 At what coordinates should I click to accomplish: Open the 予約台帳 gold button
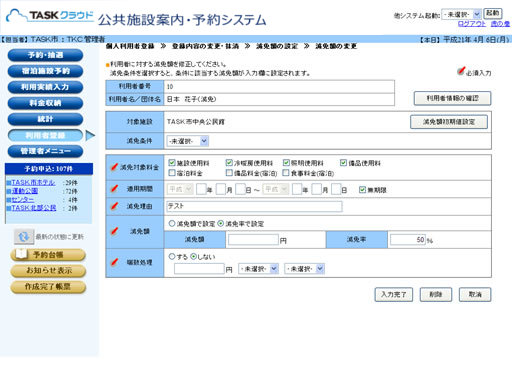pyautogui.click(x=48, y=255)
